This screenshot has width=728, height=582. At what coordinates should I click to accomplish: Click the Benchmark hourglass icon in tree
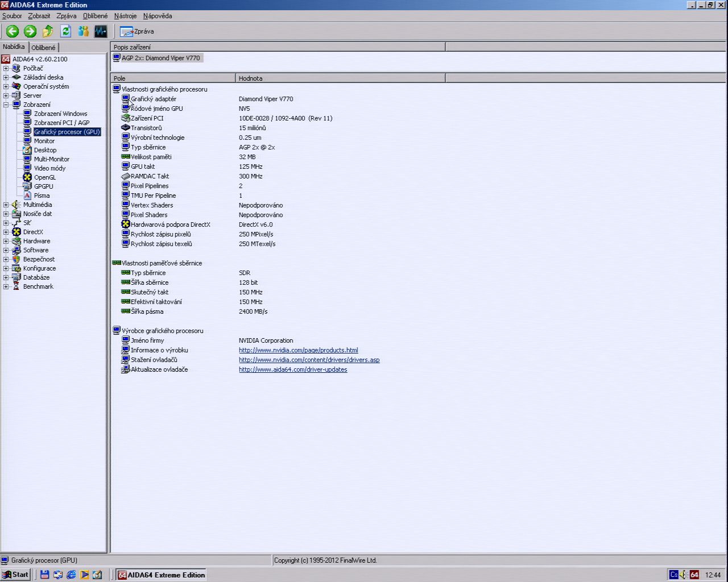(16, 286)
